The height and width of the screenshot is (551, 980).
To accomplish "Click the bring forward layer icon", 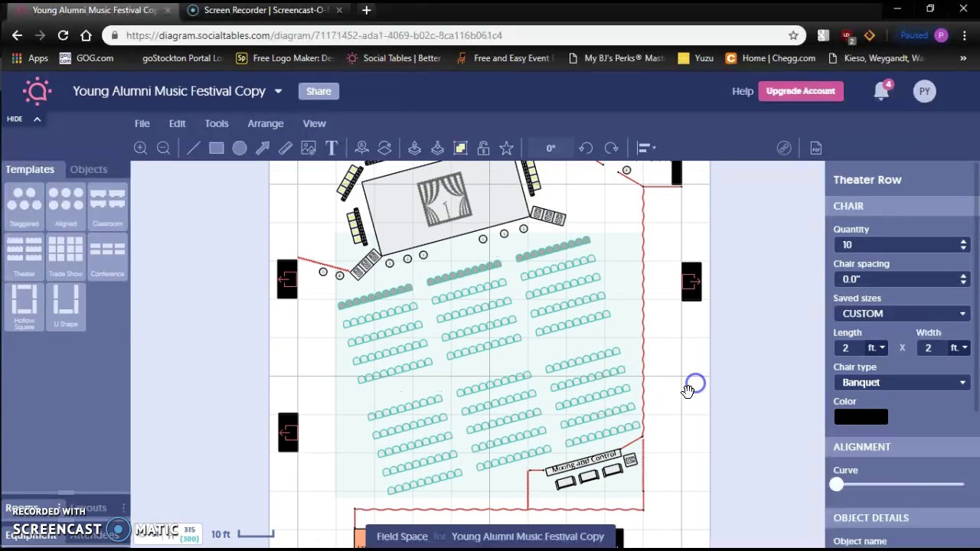I will (x=414, y=148).
